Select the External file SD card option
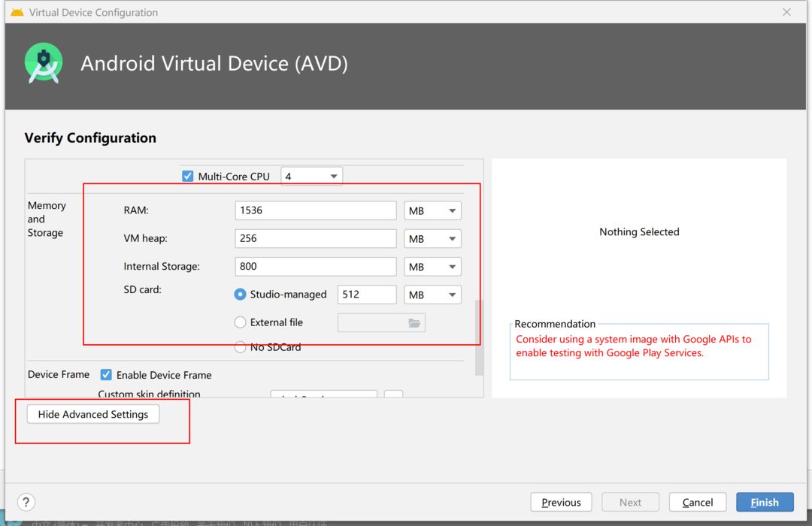The width and height of the screenshot is (812, 526). (x=240, y=322)
